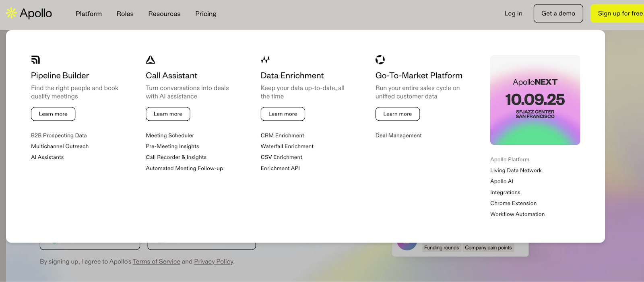Open Call Recorder & Insights

click(x=176, y=157)
